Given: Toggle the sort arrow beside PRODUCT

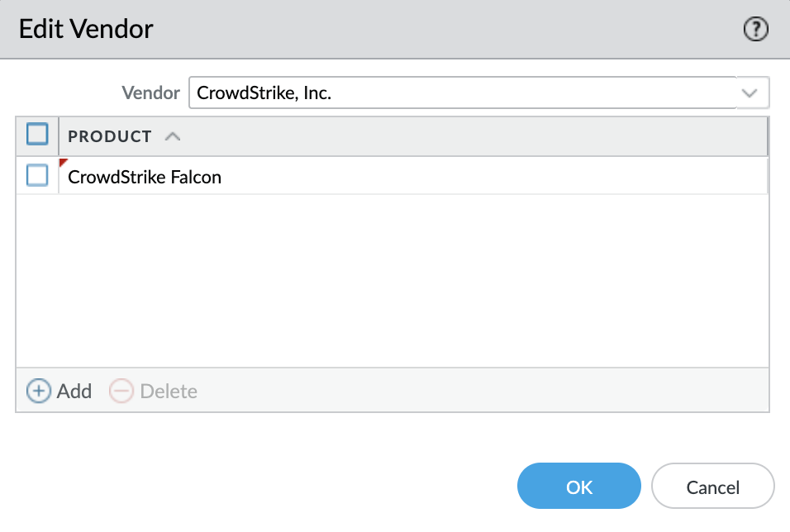Looking at the screenshot, I should pos(172,136).
